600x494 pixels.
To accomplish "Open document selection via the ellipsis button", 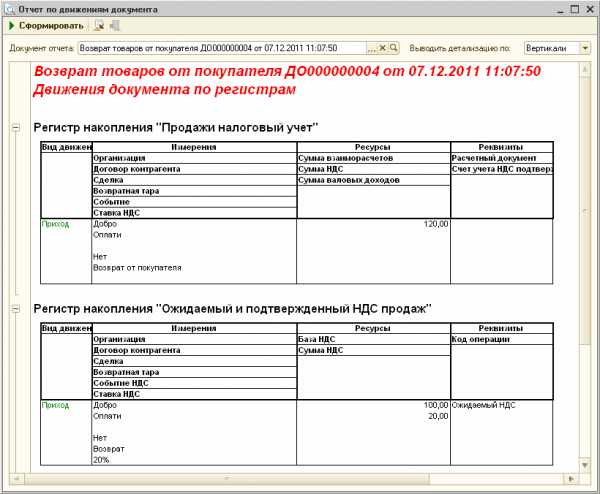I will click(371, 48).
